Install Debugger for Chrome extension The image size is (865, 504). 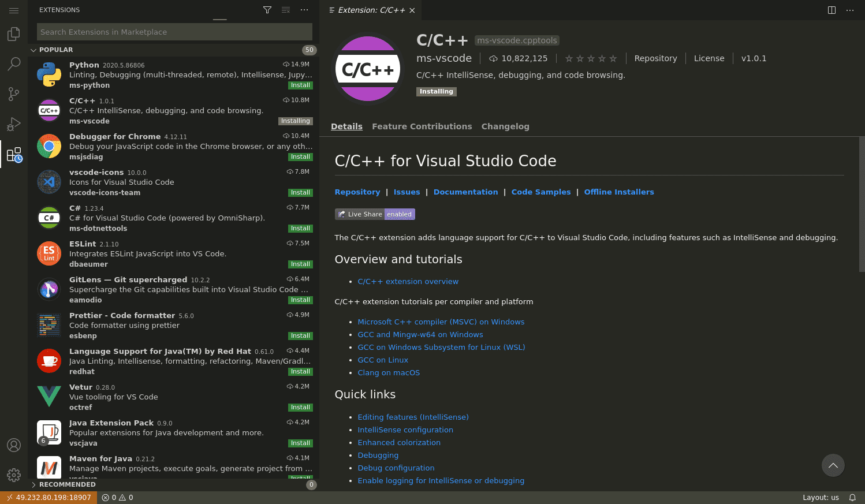(x=300, y=157)
